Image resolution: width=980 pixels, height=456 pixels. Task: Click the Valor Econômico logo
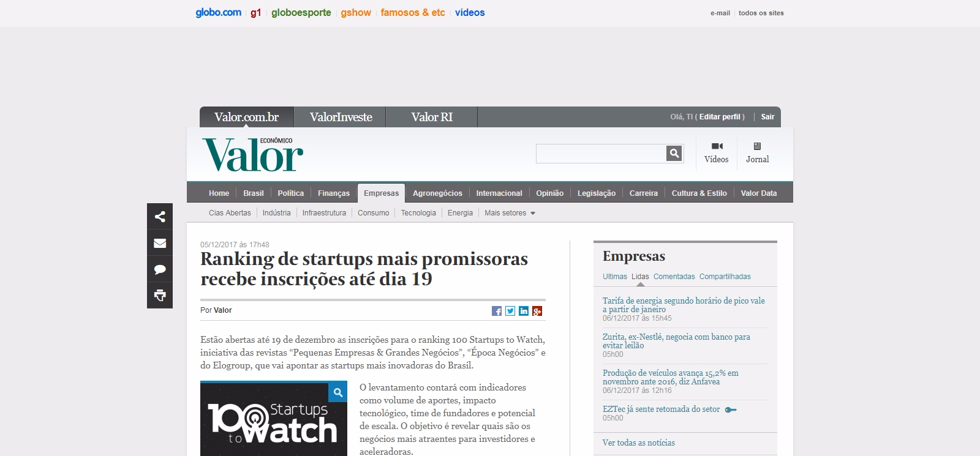252,154
